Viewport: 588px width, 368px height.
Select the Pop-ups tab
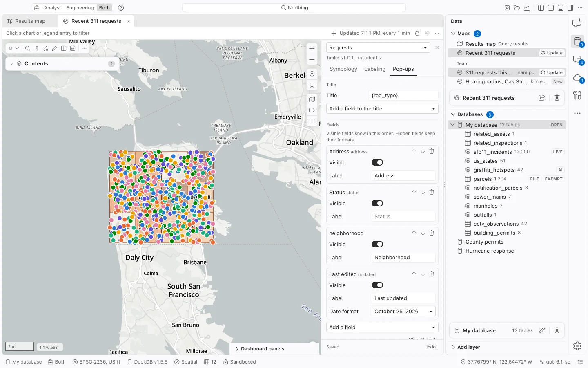(x=403, y=69)
